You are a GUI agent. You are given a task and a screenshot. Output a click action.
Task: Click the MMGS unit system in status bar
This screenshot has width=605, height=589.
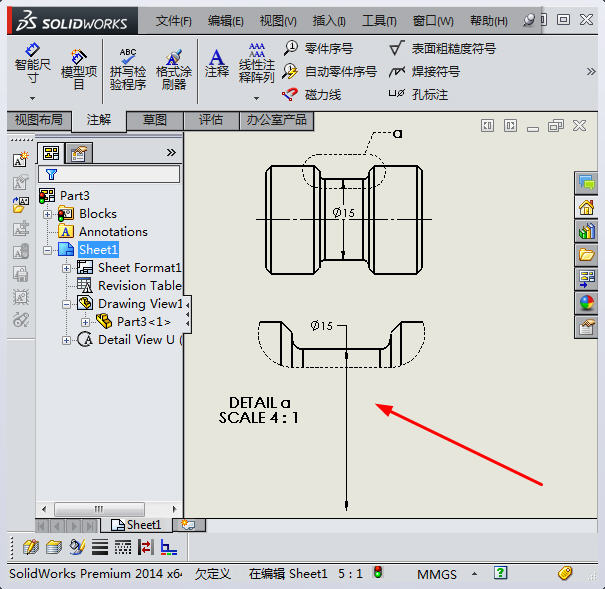click(x=437, y=574)
